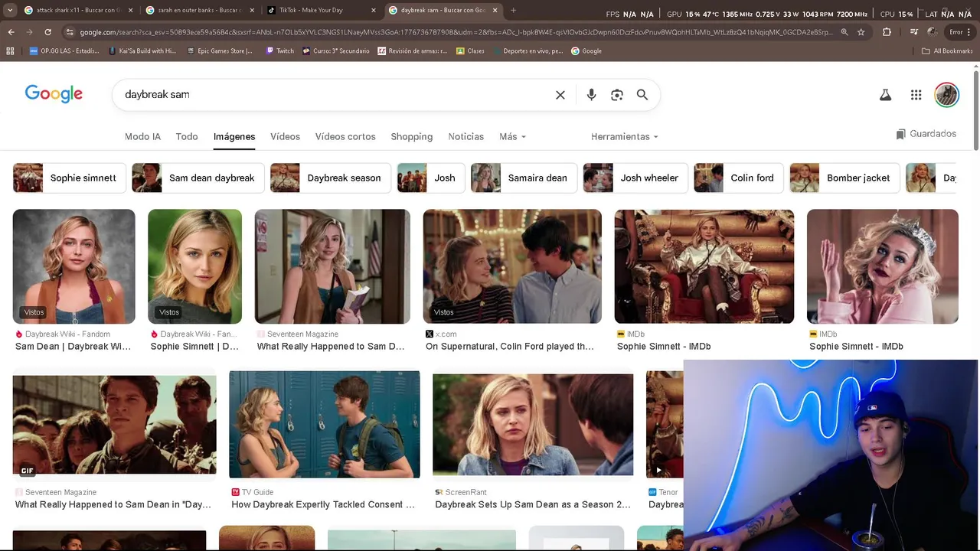Open Search Labs flask icon

click(x=885, y=95)
